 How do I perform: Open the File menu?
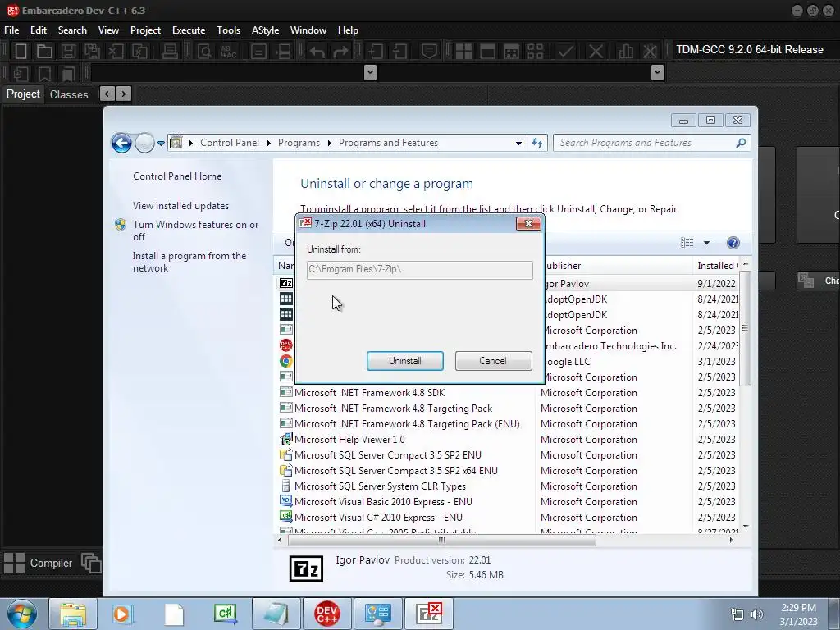click(x=11, y=30)
